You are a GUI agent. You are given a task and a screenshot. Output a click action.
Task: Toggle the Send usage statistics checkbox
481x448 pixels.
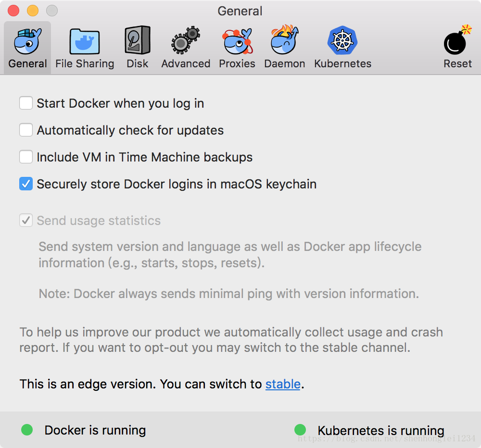(x=26, y=221)
